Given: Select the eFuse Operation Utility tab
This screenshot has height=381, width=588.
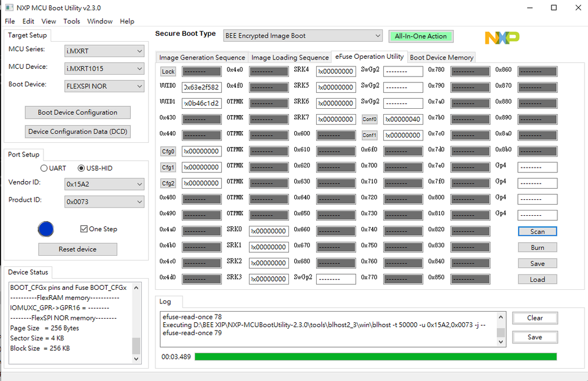Looking at the screenshot, I should [370, 56].
